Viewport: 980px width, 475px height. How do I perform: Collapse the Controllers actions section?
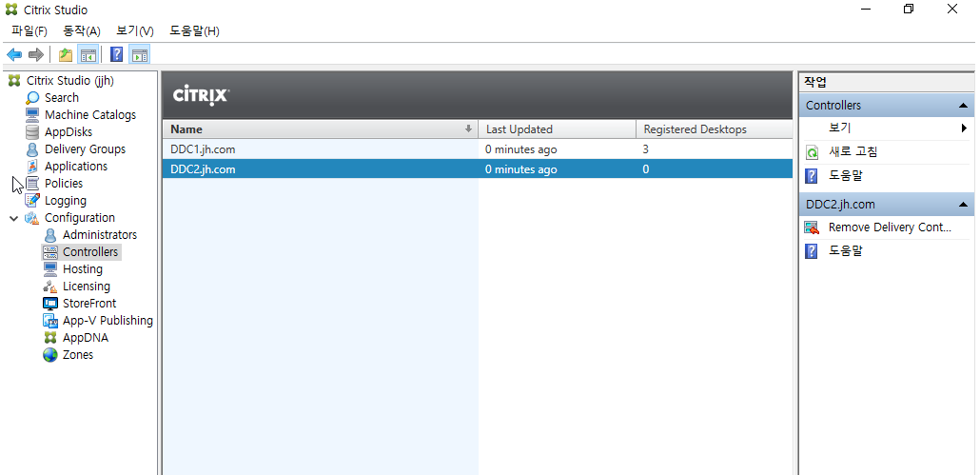(x=963, y=106)
